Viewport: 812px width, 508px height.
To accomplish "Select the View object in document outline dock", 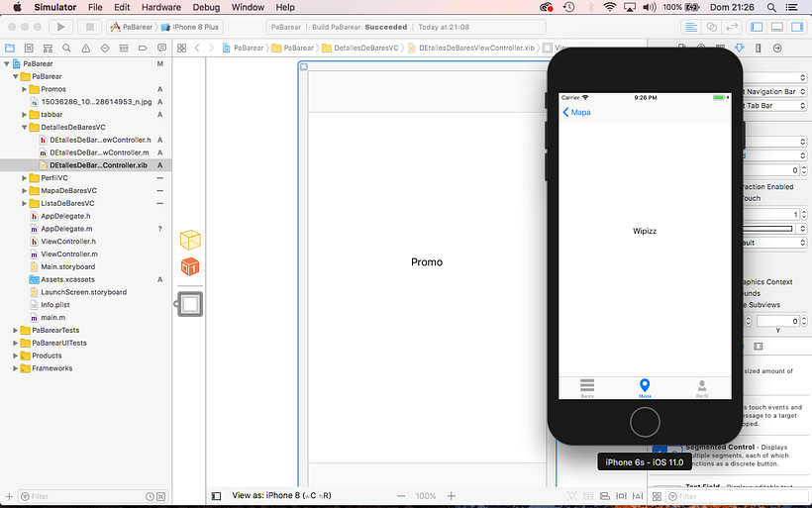I will click(x=190, y=304).
